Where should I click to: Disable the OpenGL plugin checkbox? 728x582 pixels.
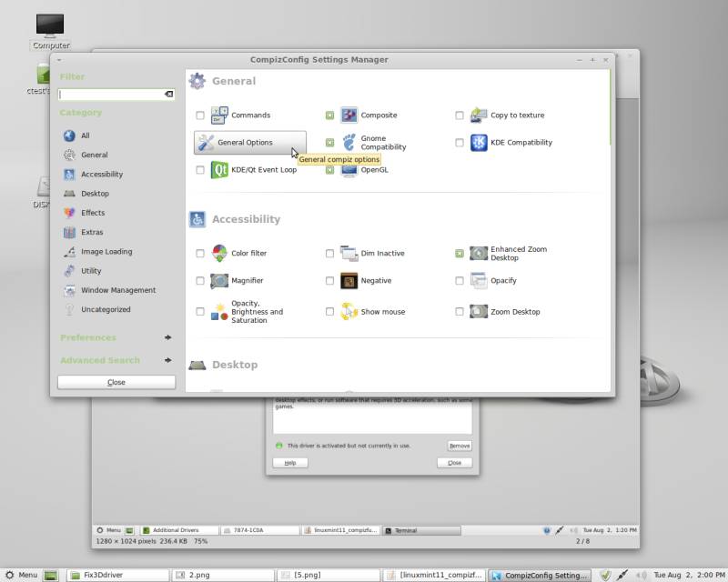coord(329,170)
